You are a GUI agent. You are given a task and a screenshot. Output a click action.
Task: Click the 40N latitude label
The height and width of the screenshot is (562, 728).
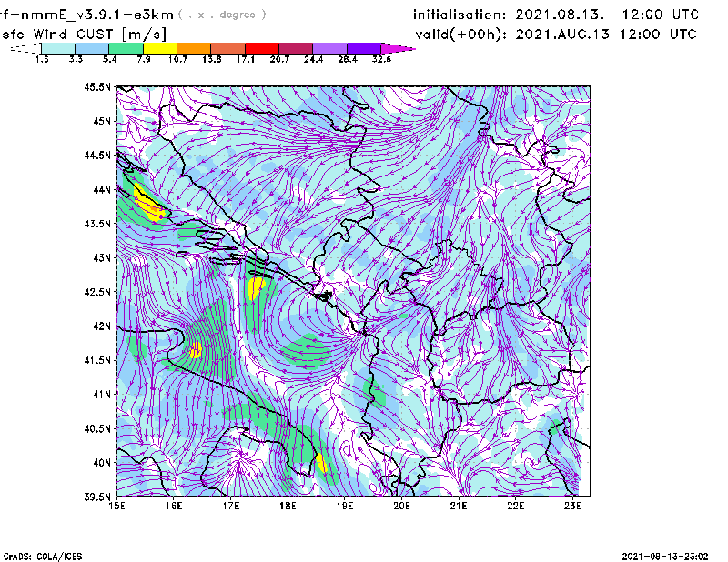point(102,462)
